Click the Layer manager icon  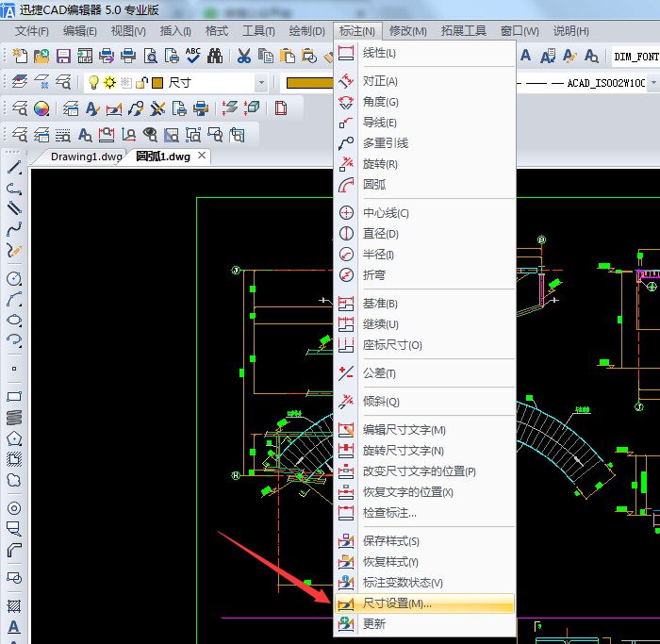20,82
